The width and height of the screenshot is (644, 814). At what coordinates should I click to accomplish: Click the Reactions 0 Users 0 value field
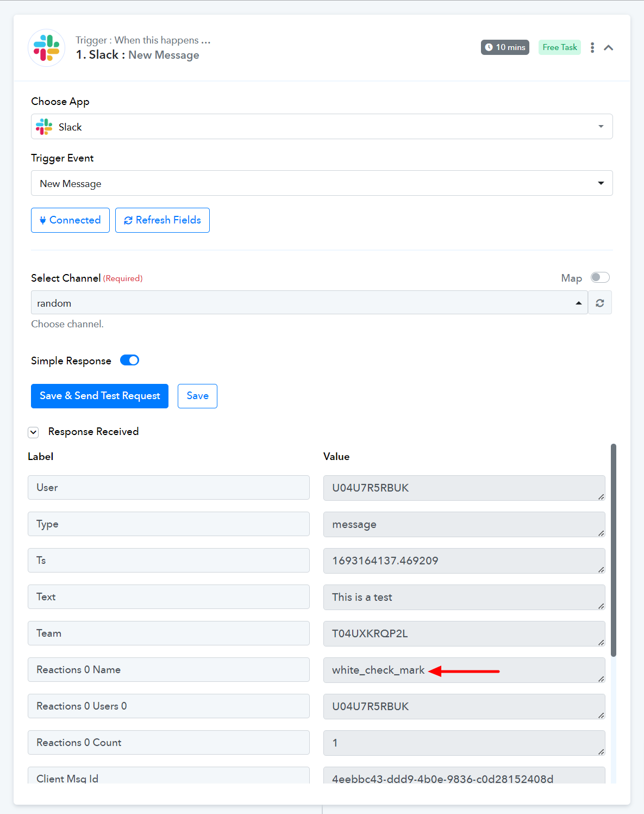(x=464, y=706)
